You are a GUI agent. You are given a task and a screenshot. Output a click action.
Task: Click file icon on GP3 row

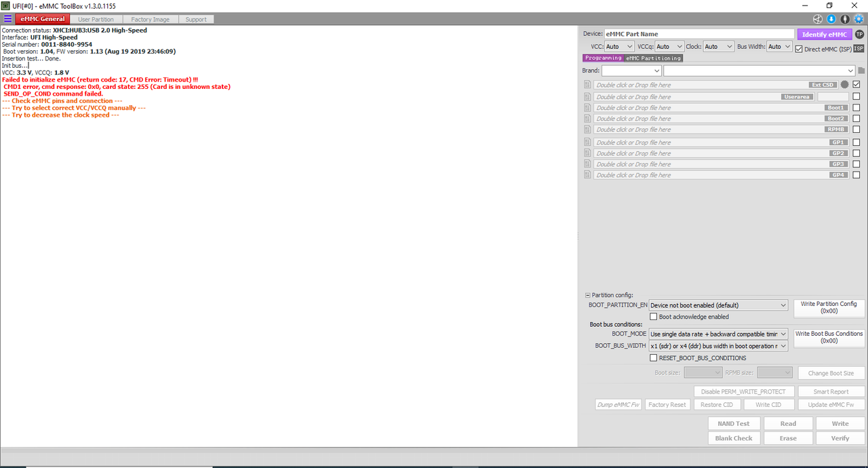587,164
